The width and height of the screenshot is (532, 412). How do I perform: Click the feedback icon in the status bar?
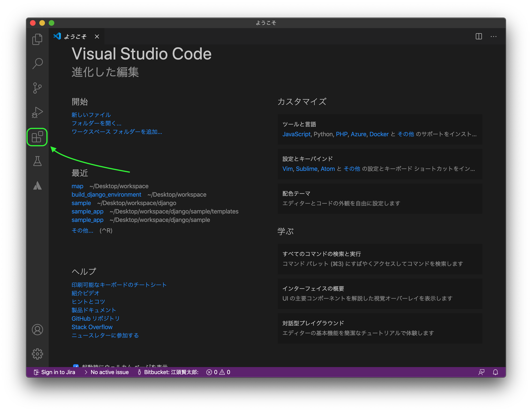pos(482,372)
